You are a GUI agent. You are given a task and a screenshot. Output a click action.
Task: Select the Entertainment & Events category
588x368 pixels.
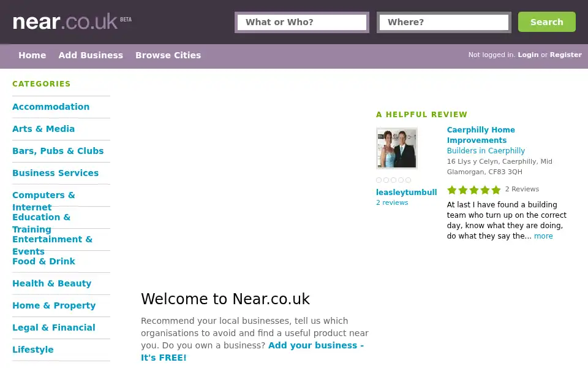click(52, 245)
